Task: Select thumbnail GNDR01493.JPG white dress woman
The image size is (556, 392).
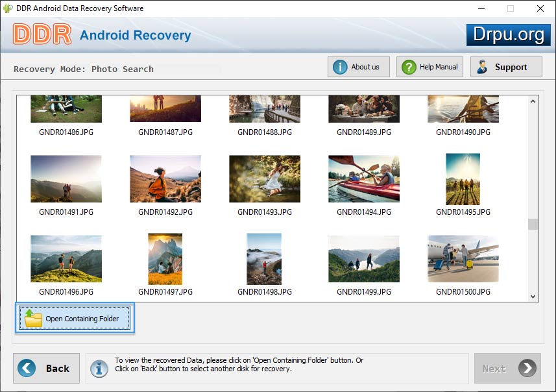Action: click(x=265, y=178)
